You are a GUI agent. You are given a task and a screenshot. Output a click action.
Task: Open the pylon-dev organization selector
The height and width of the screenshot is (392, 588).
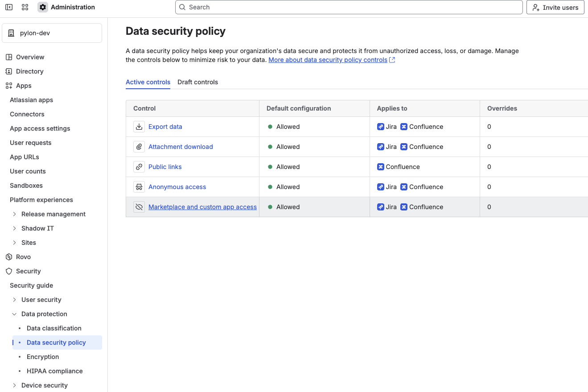(52, 33)
